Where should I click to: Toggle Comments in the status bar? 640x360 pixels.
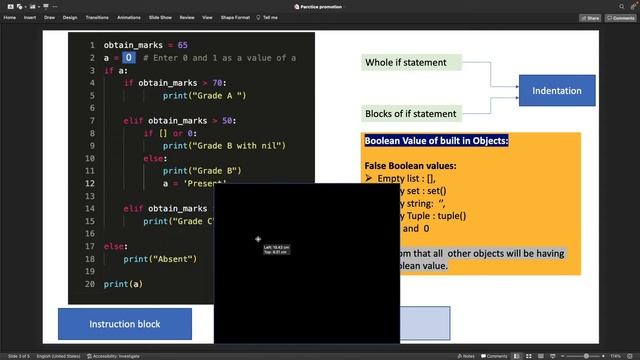[494, 356]
